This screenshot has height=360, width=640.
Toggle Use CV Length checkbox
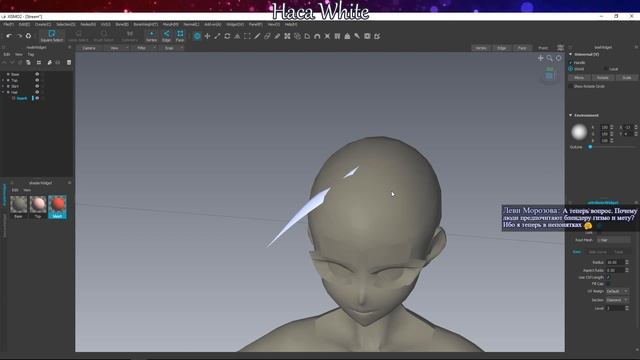pyautogui.click(x=608, y=277)
